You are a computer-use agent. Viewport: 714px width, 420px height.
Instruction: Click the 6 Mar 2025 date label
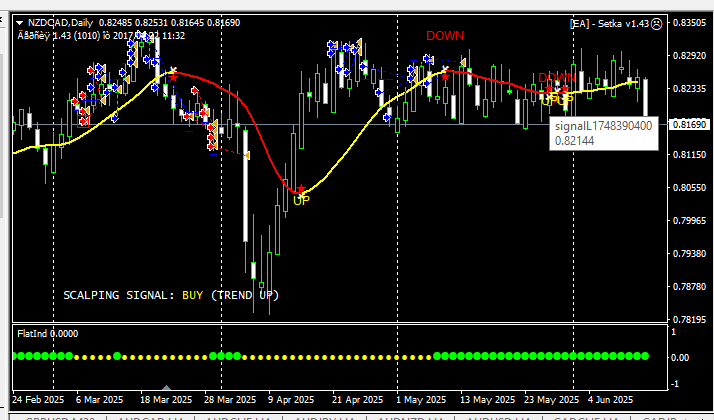pos(99,400)
